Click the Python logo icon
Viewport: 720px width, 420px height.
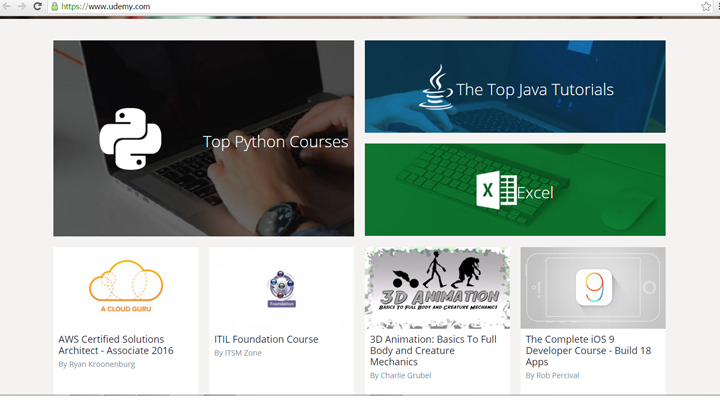tap(130, 139)
